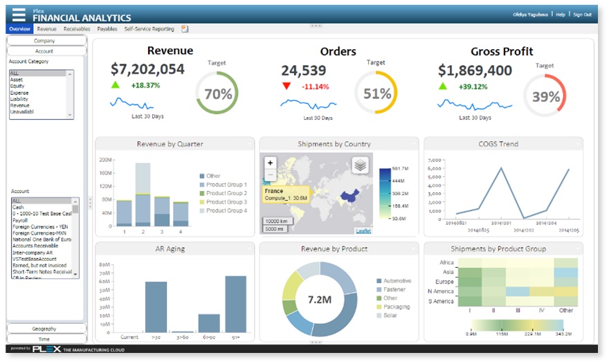This screenshot has width=609, height=364.
Task: Click Sign Out link
Action: coord(582,15)
